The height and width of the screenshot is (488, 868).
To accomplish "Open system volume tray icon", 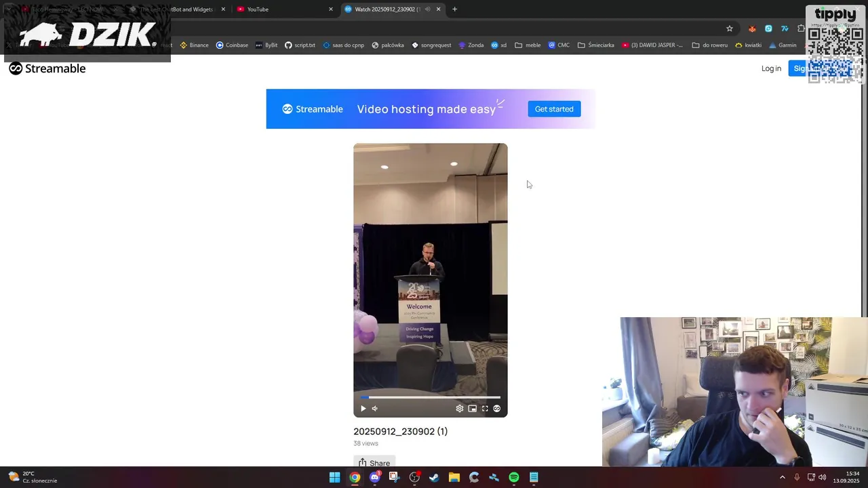I will 822,477.
